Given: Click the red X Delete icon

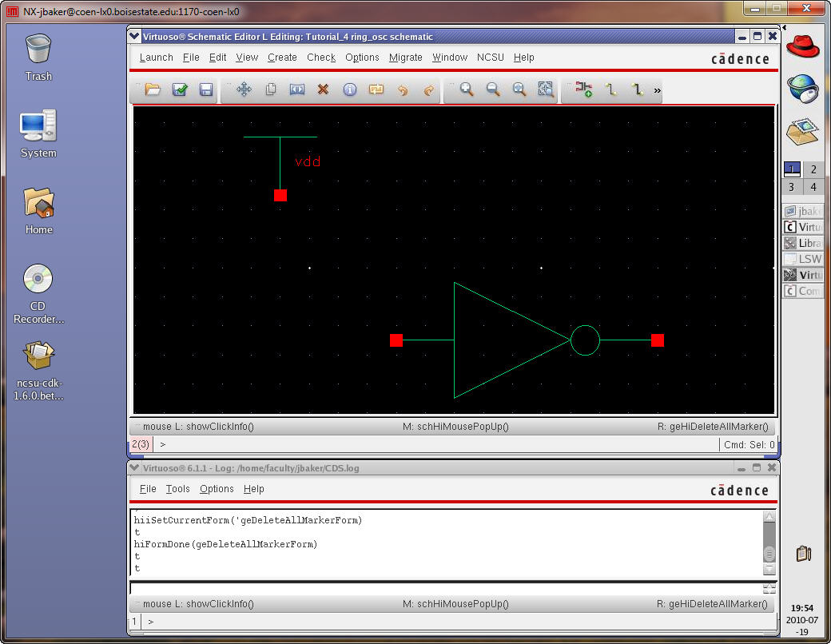Looking at the screenshot, I should (x=323, y=90).
